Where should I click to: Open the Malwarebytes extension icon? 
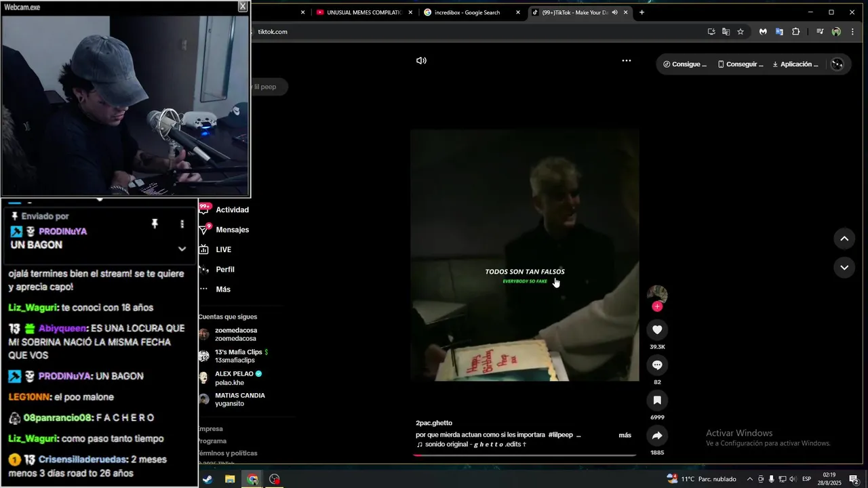click(763, 32)
